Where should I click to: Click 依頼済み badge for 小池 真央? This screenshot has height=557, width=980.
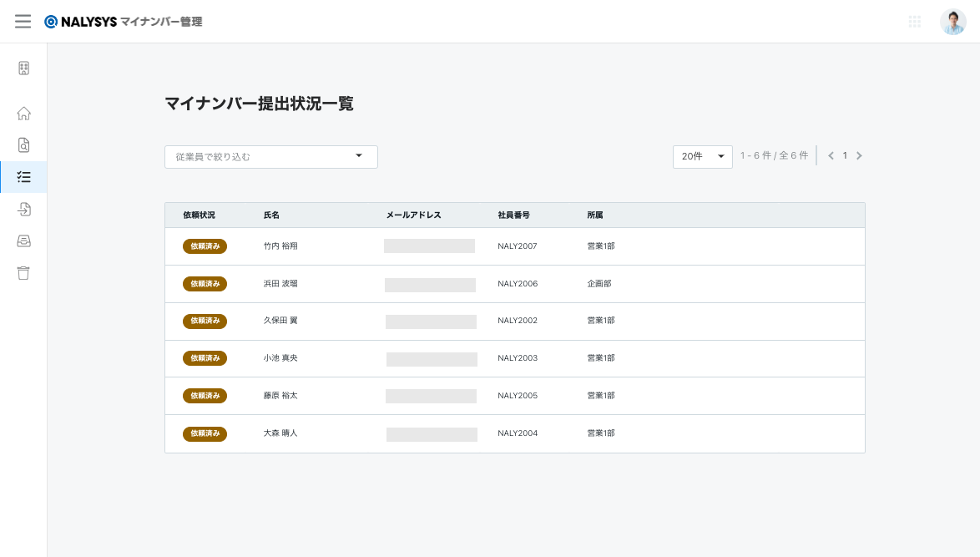tap(205, 358)
